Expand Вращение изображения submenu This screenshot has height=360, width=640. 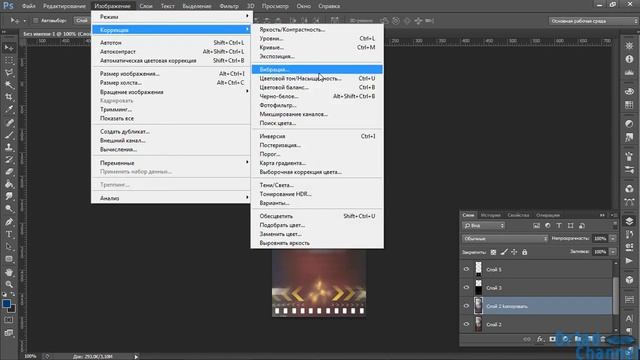point(171,92)
